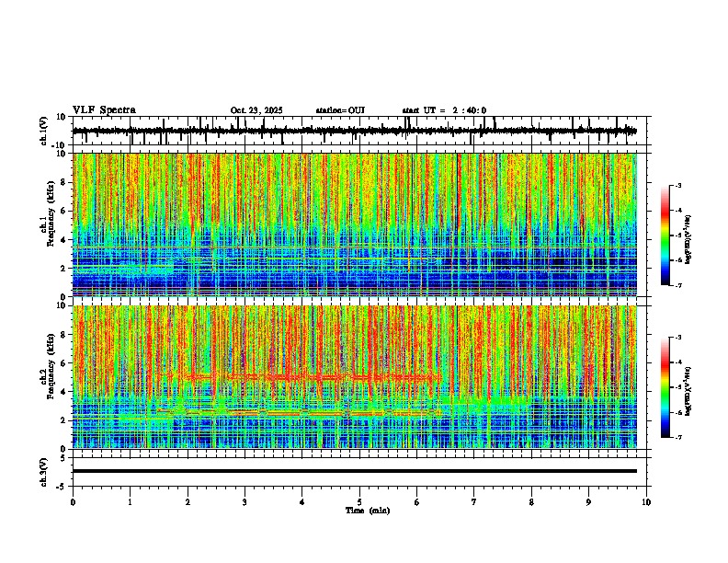This screenshot has width=728, height=563.
Task: Click the time axis tick label "0"
Action: 73,502
